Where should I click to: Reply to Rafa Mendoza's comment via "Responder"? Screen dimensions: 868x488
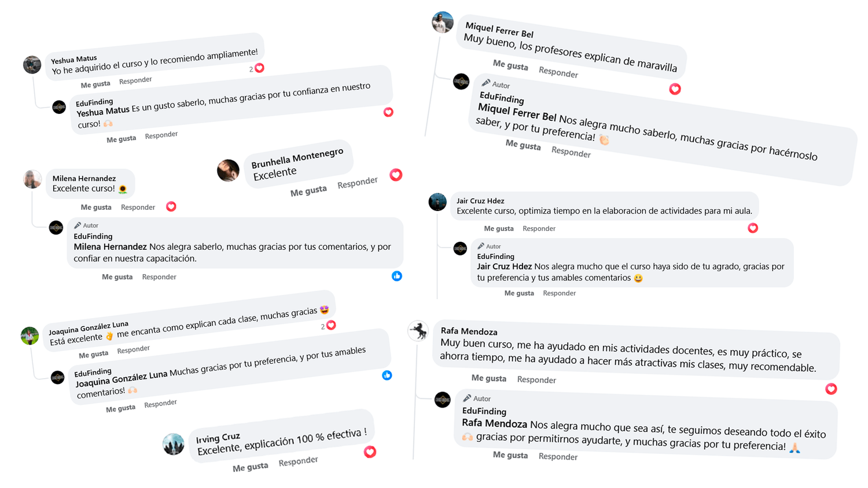pyautogui.click(x=536, y=380)
